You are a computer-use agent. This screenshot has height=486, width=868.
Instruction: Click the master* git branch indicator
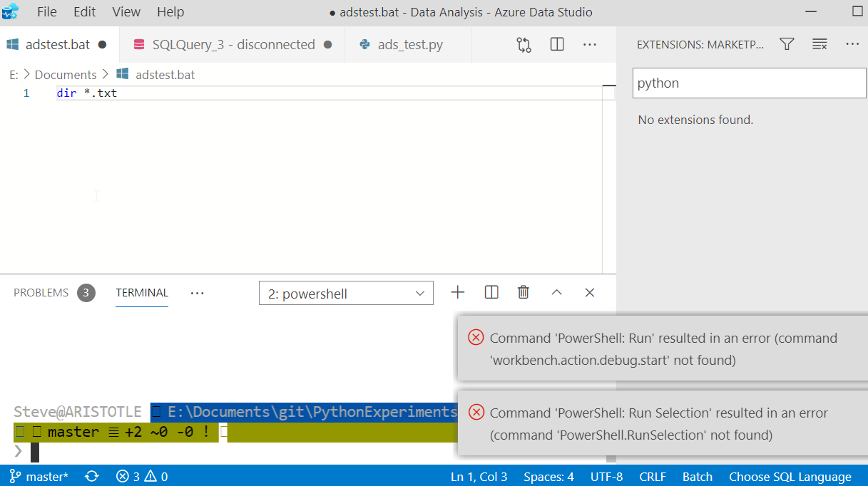click(39, 477)
